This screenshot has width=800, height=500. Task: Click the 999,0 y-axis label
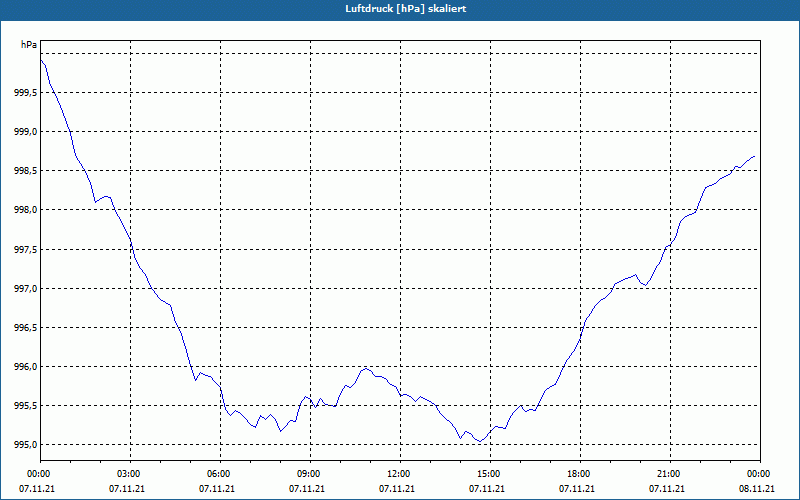coord(26,132)
